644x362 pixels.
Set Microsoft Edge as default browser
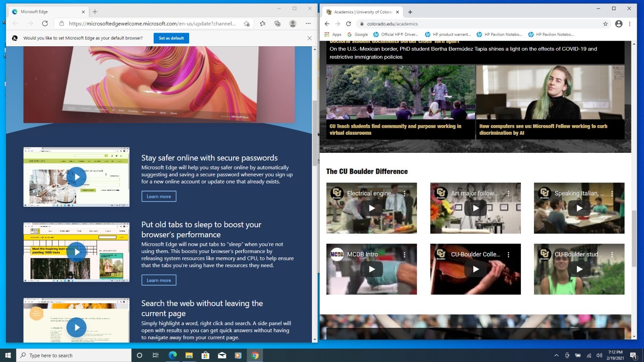click(x=171, y=38)
